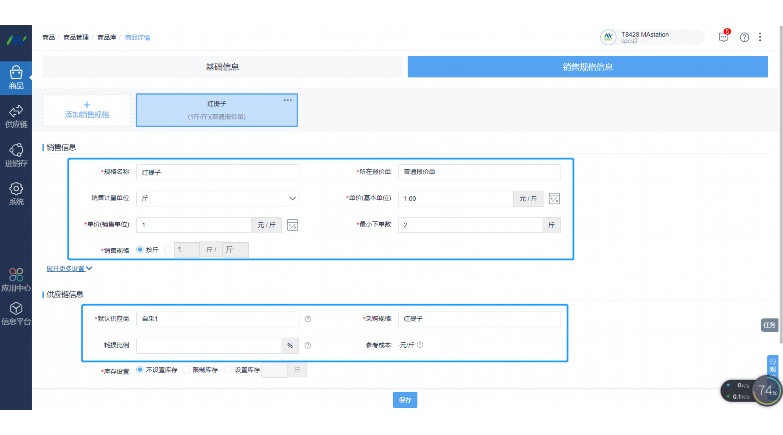Click the 供应链信息 section heading
Screen dimensions: 783x435
click(65, 294)
